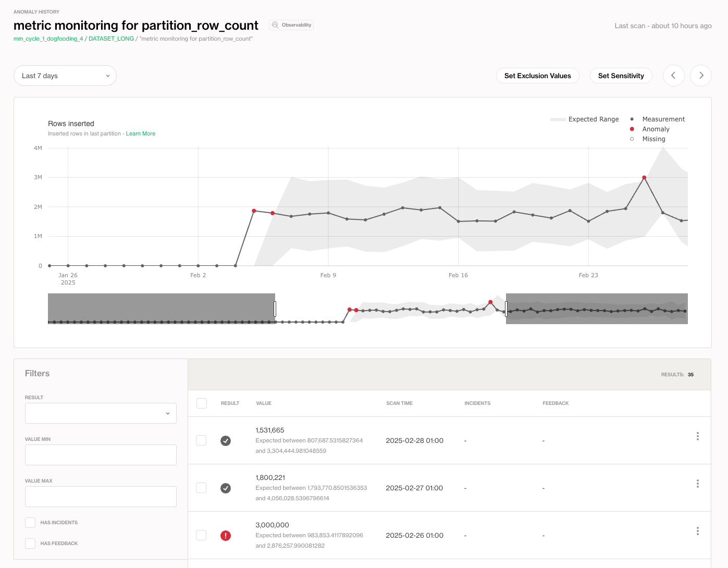Screen dimensions: 728x568
Task: Click the Scan Time column header
Action: click(400, 403)
